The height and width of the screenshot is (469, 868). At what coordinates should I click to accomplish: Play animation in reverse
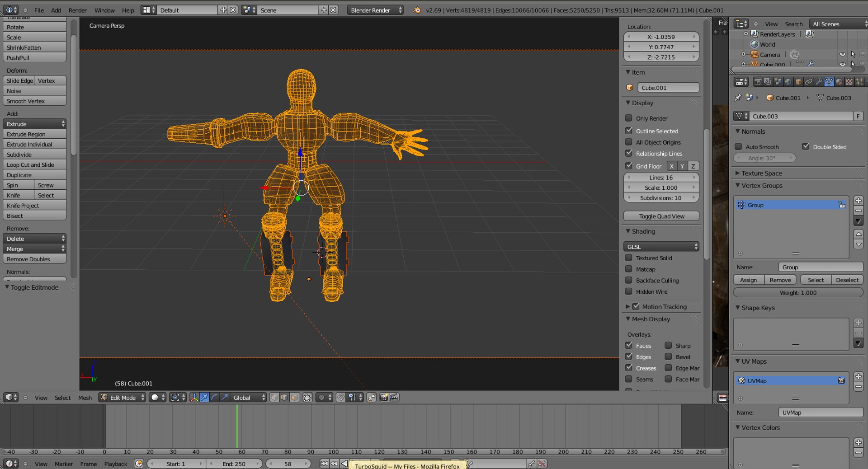coord(344,464)
